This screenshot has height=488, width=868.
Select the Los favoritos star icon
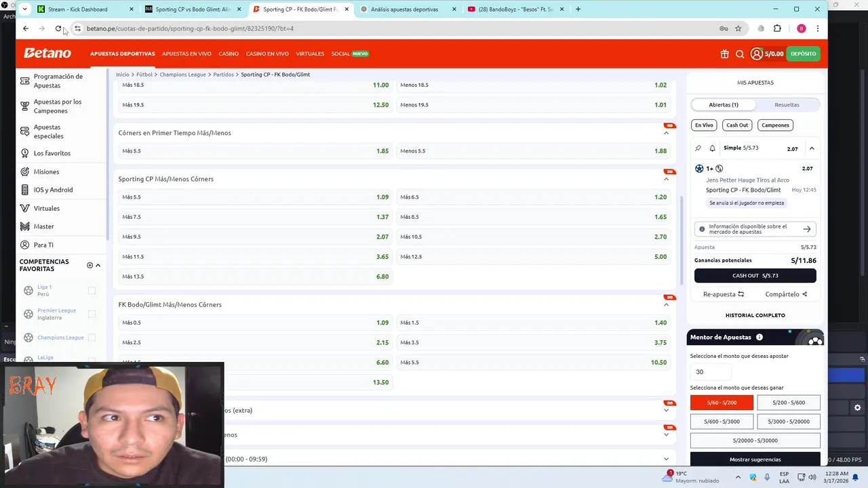click(25, 153)
